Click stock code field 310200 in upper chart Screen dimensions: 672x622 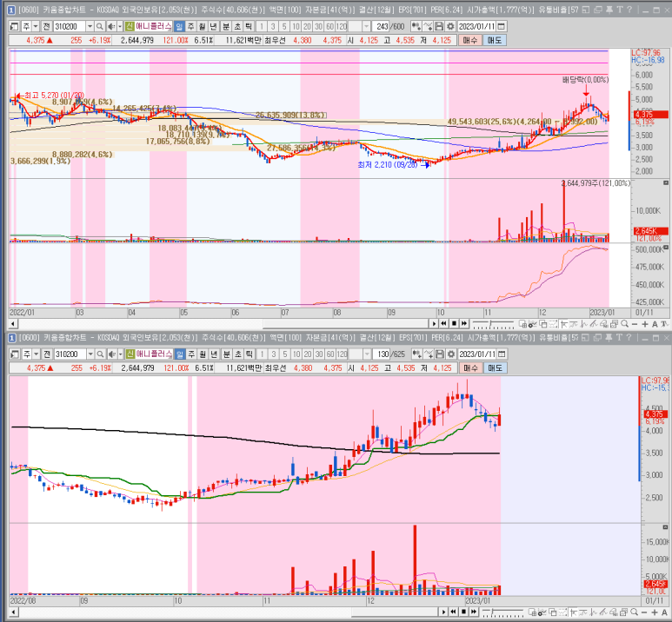(70, 27)
